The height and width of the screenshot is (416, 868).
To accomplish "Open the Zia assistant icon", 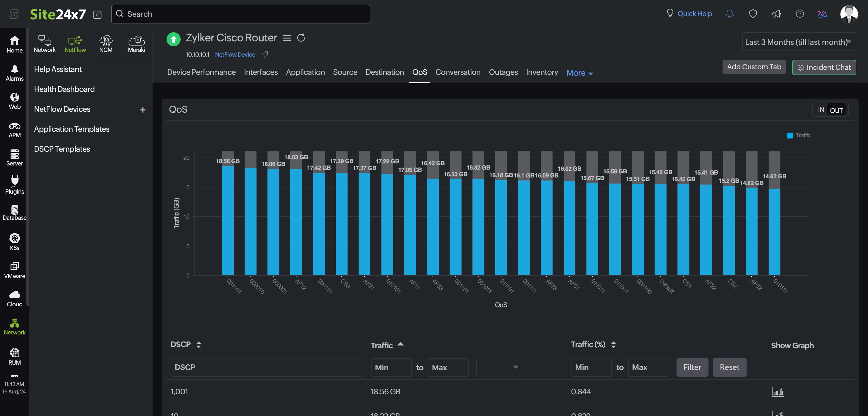I will coord(822,14).
